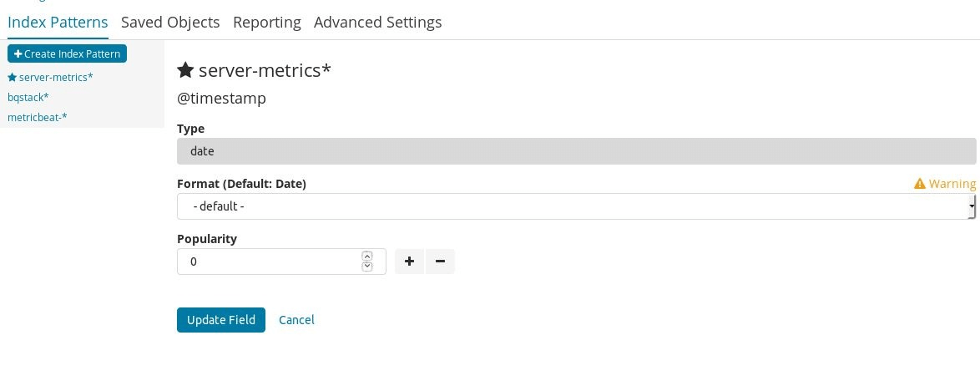Open the Format default dropdown
Viewport: 980px width, 381px height.
(576, 206)
